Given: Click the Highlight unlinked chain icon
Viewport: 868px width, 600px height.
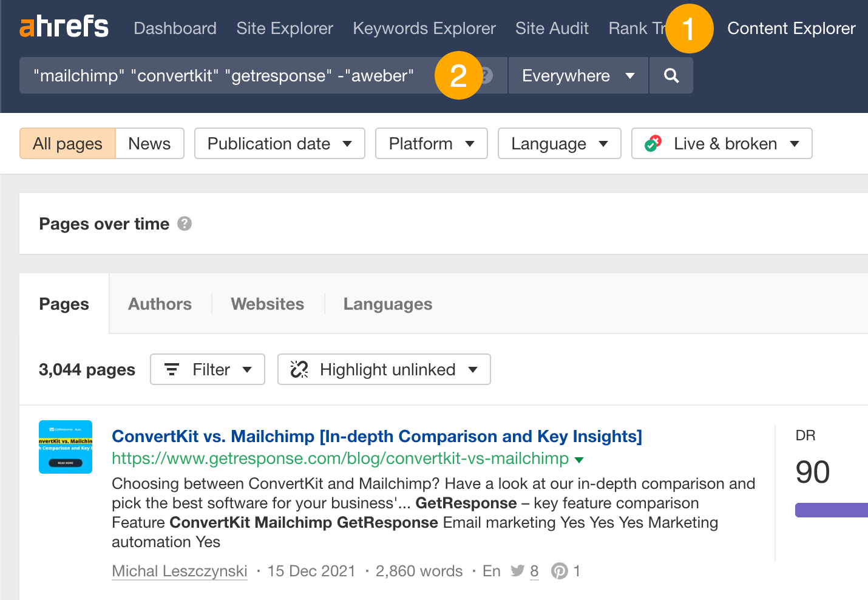Looking at the screenshot, I should point(299,369).
